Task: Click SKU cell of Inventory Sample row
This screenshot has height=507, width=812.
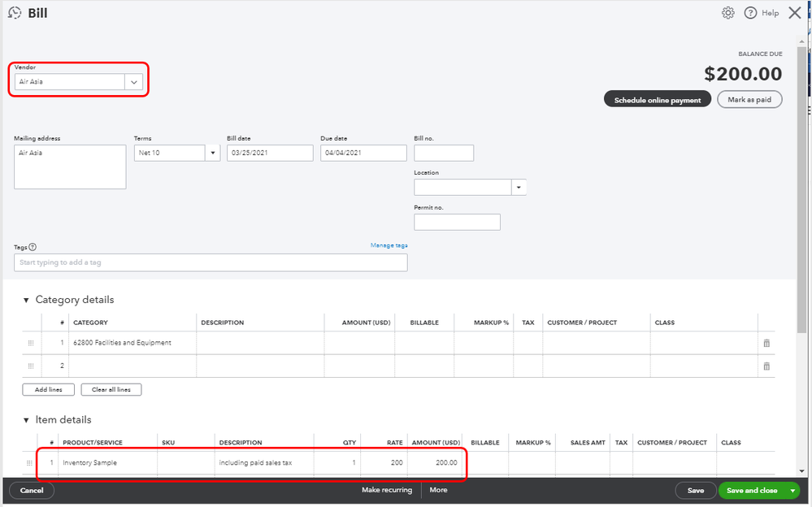Action: point(185,463)
